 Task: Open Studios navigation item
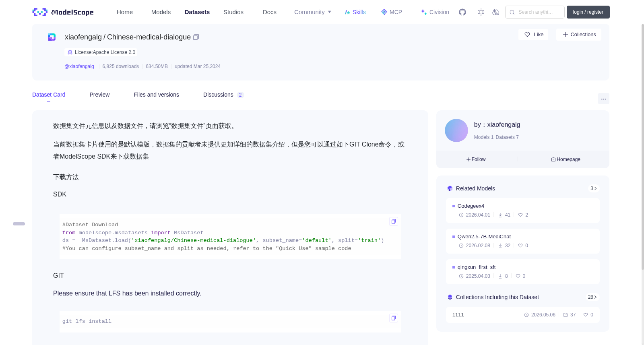click(x=233, y=12)
